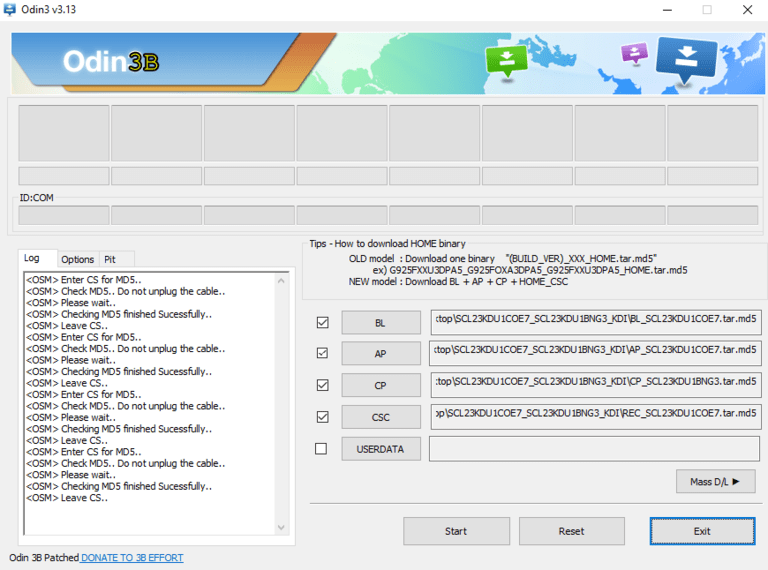Close the Odin3 v3.13 window
The width and height of the screenshot is (768, 570).
[747, 10]
